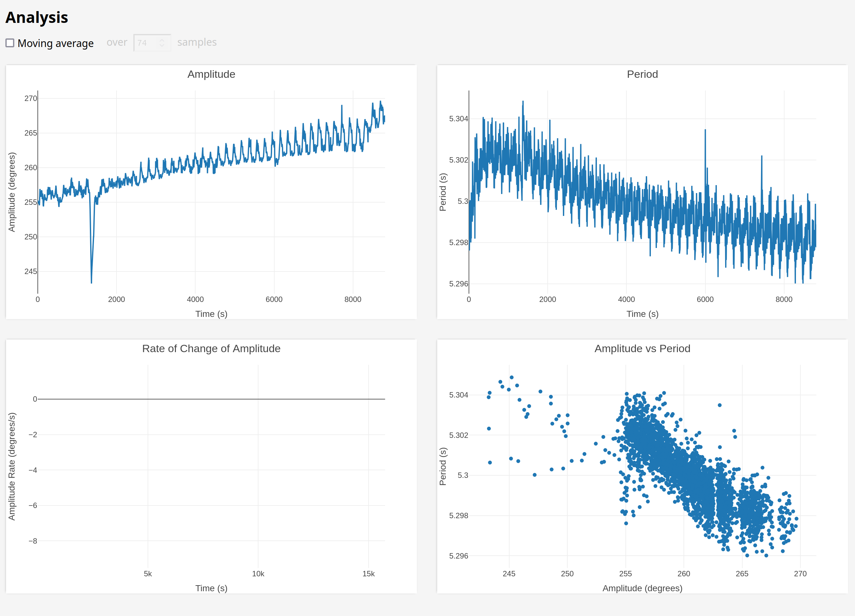Click the up arrow of samples stepper
The image size is (855, 616).
pos(162,40)
